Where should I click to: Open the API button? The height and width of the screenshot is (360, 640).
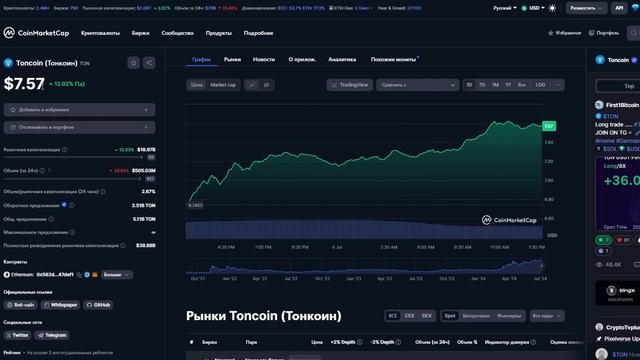pyautogui.click(x=619, y=8)
